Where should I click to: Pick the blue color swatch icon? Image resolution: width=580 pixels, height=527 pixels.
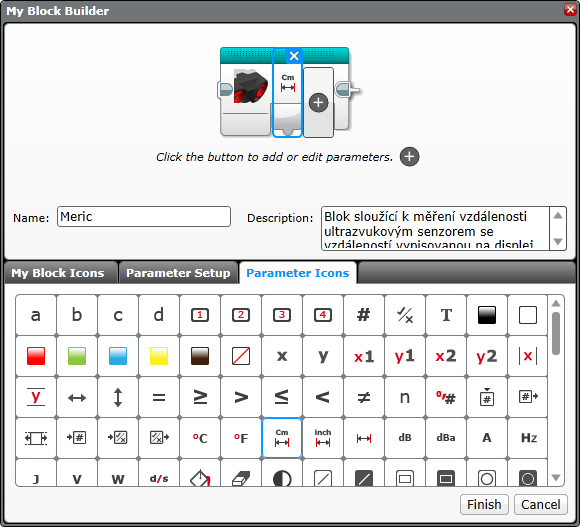coord(118,356)
